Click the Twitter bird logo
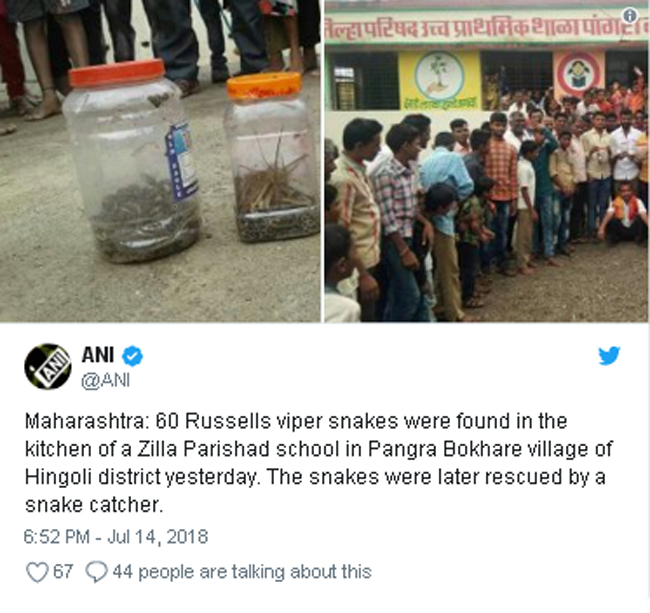 pyautogui.click(x=609, y=356)
